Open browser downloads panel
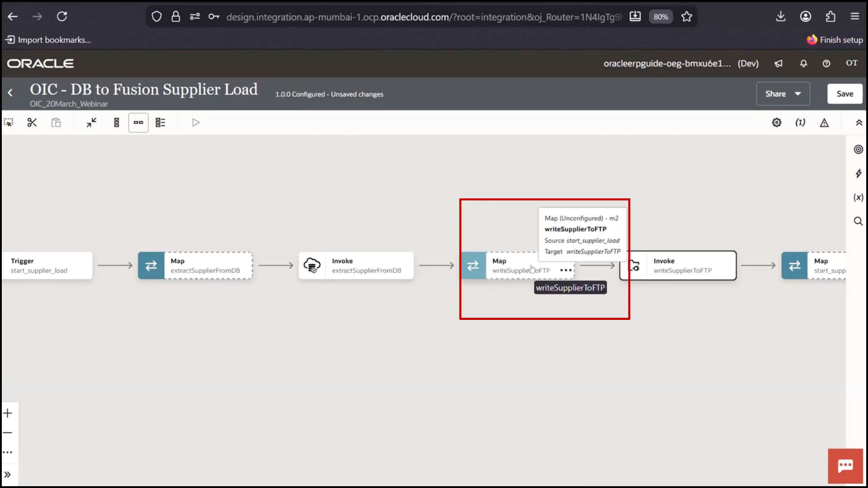 coord(781,17)
